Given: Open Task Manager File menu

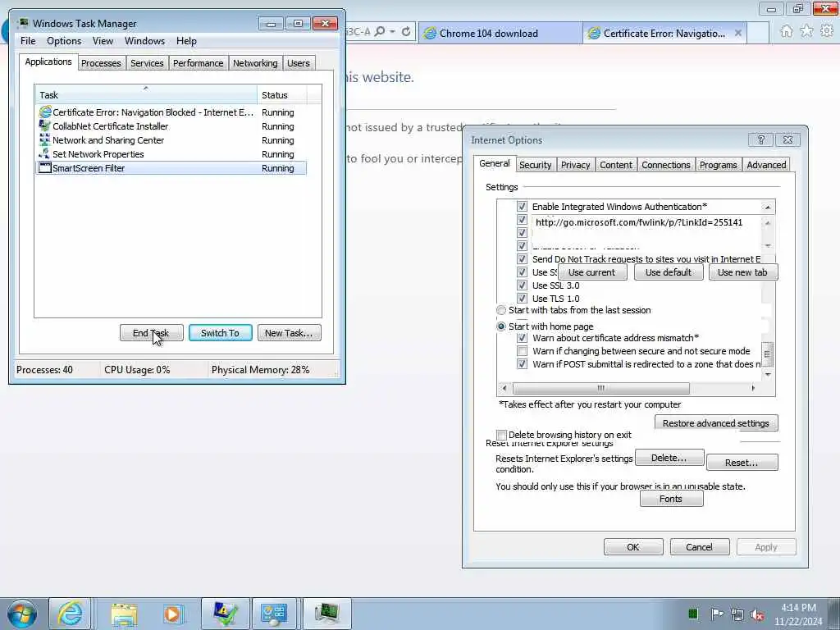Looking at the screenshot, I should point(28,41).
